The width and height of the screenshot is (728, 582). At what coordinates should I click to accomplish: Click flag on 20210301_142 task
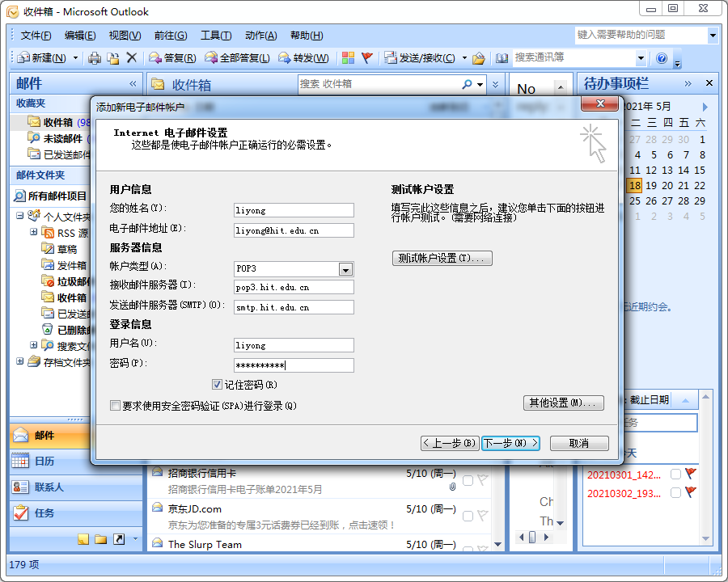point(691,474)
